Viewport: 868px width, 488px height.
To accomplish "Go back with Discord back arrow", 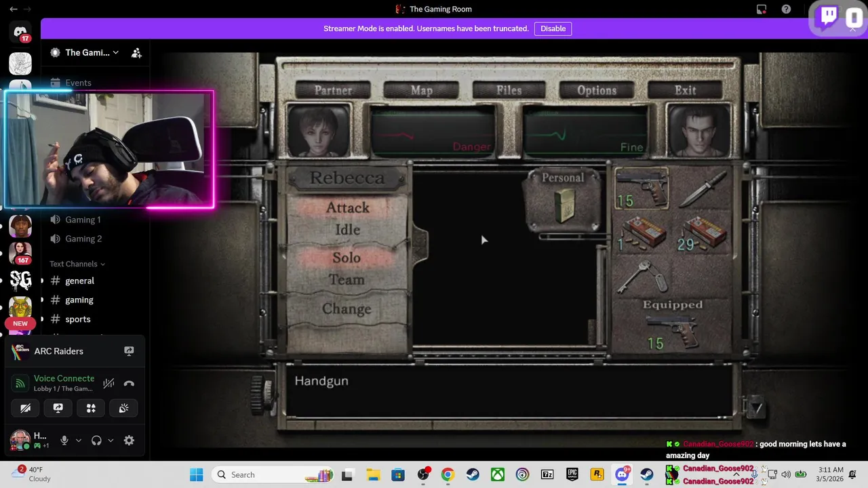I will coord(13,9).
